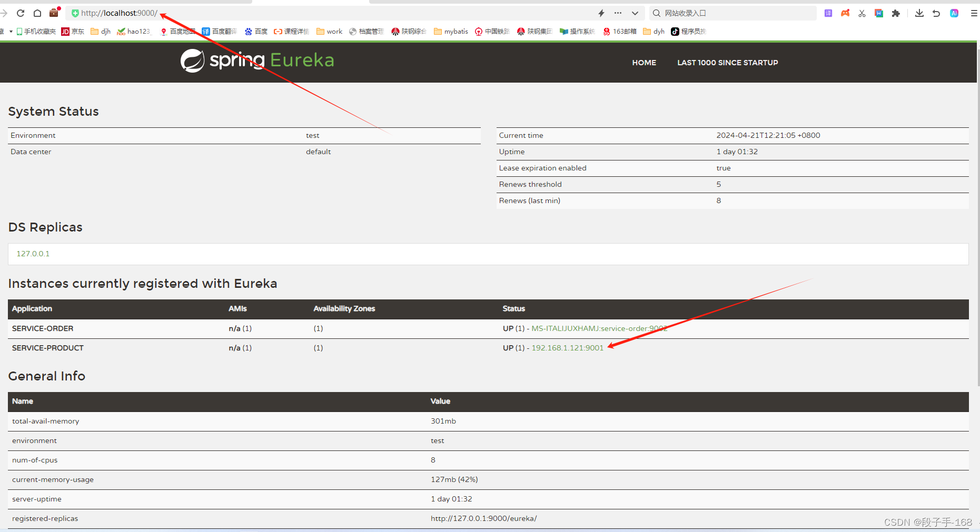This screenshot has height=532, width=980.
Task: Open the orange game controller extension
Action: pyautogui.click(x=845, y=13)
